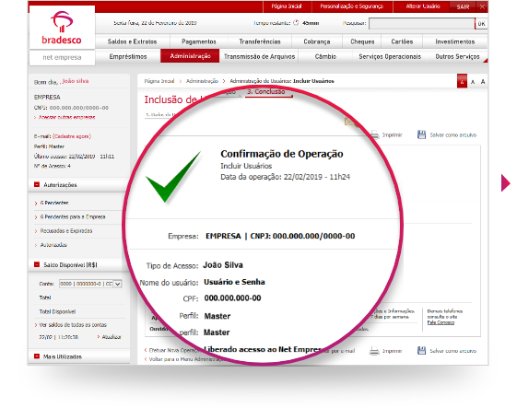Click 'Data da operação' line
Viewport: 517px width, 420px height.
[285, 177]
